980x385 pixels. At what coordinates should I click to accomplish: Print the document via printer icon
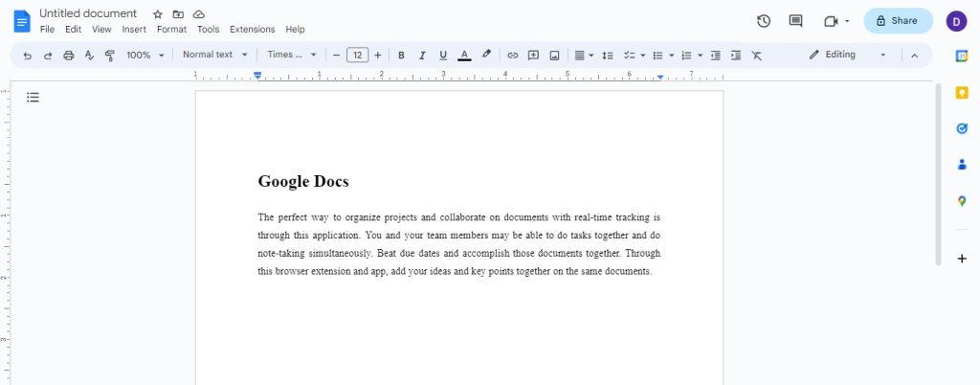[69, 56]
